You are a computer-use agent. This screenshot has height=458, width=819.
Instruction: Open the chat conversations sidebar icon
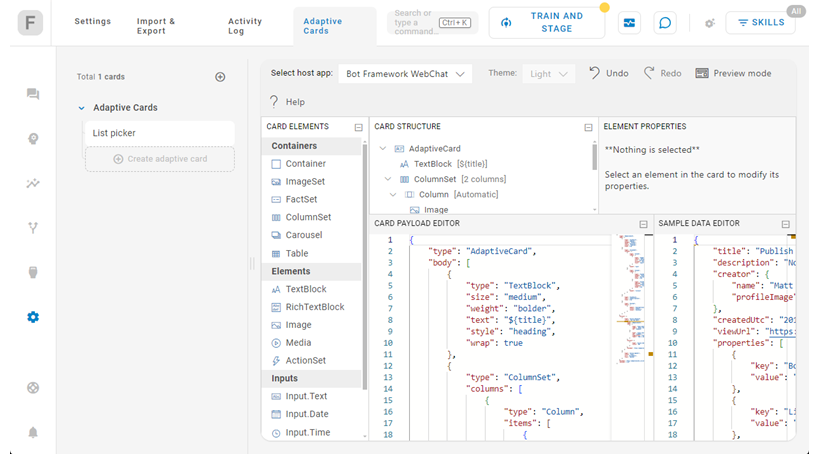[x=33, y=94]
